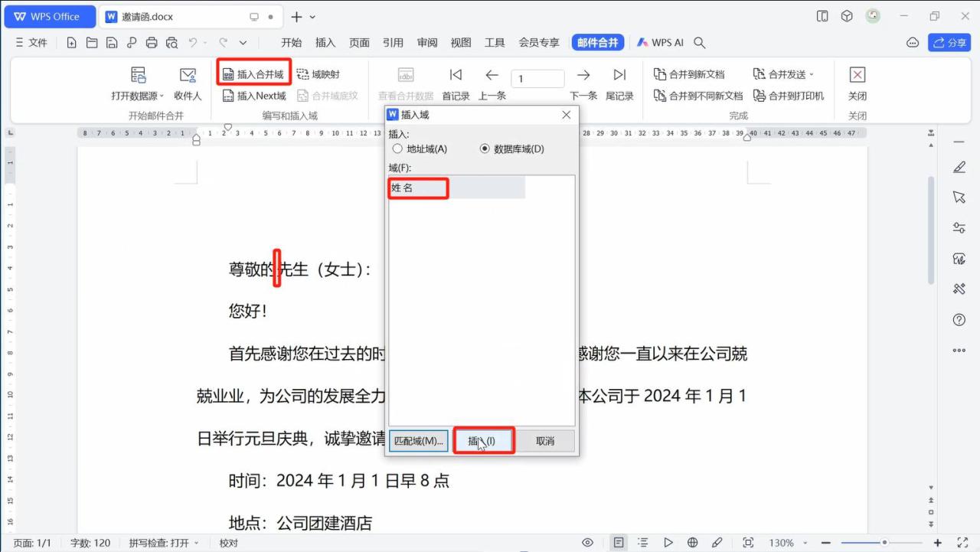Switch to outline view icon in status bar
Image resolution: width=980 pixels, height=552 pixels.
(643, 543)
